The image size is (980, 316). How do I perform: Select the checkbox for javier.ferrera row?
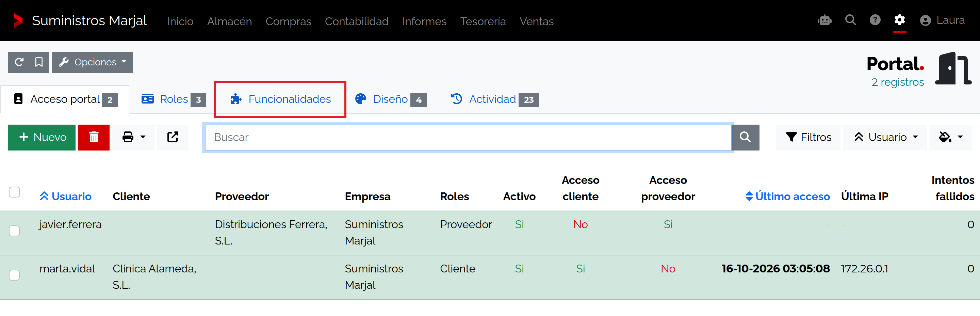14,231
